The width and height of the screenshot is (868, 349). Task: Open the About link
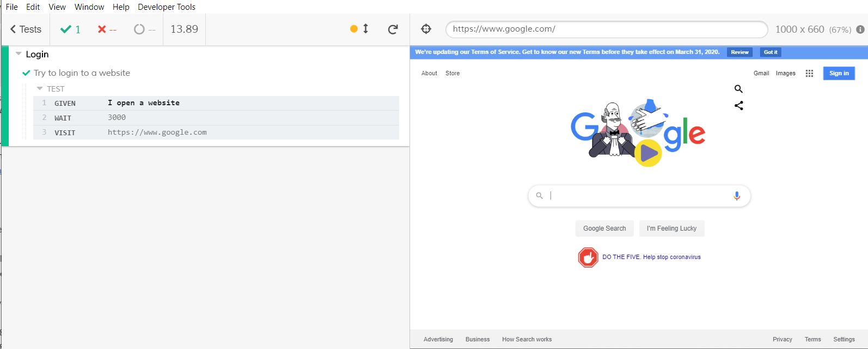tap(429, 73)
